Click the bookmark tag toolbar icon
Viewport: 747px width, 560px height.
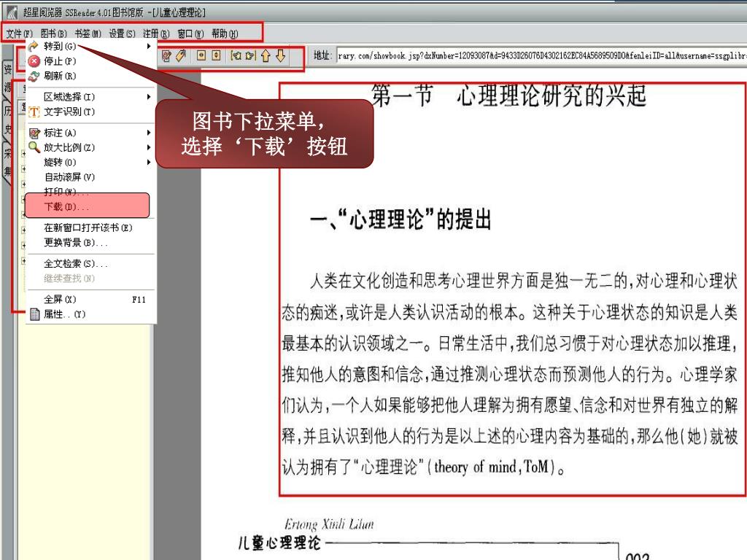tap(181, 56)
